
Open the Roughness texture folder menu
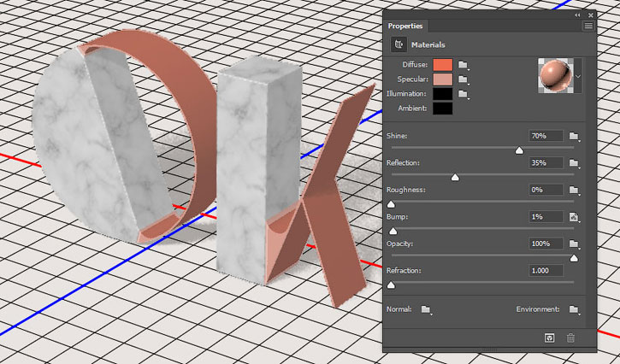(x=574, y=190)
